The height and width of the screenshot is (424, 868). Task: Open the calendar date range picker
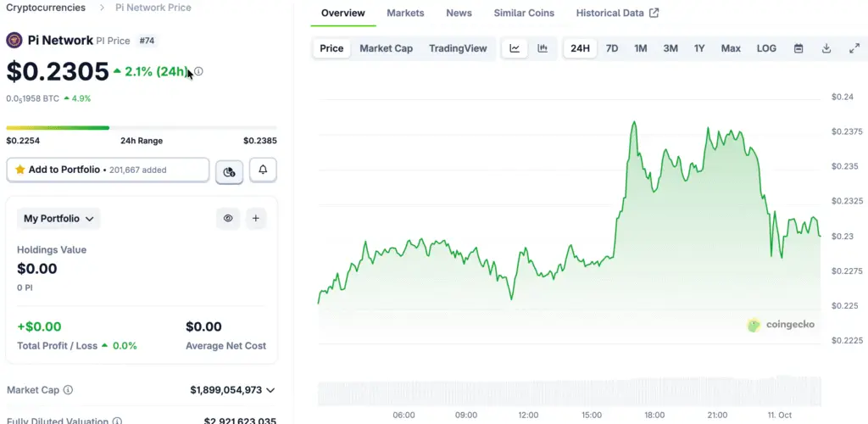[x=798, y=48]
